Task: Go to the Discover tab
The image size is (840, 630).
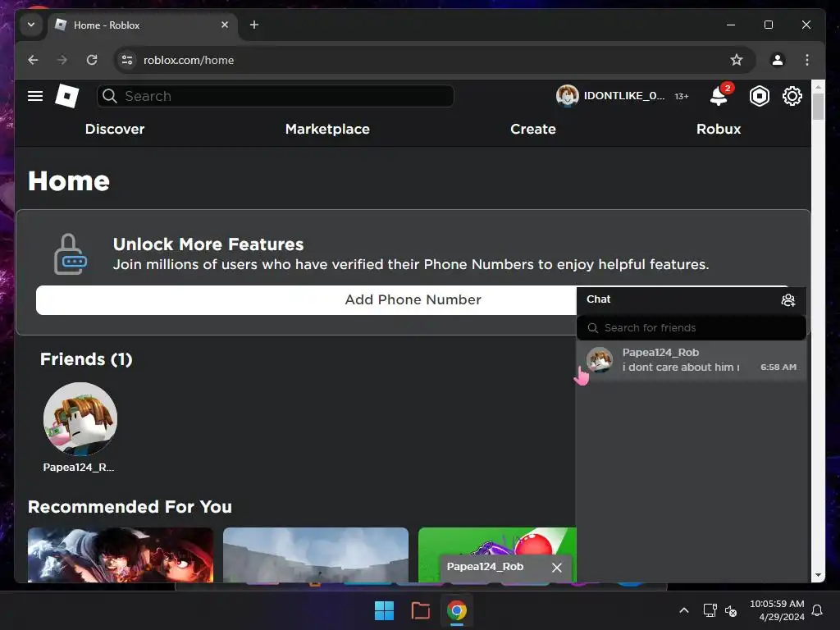Action: coord(115,129)
